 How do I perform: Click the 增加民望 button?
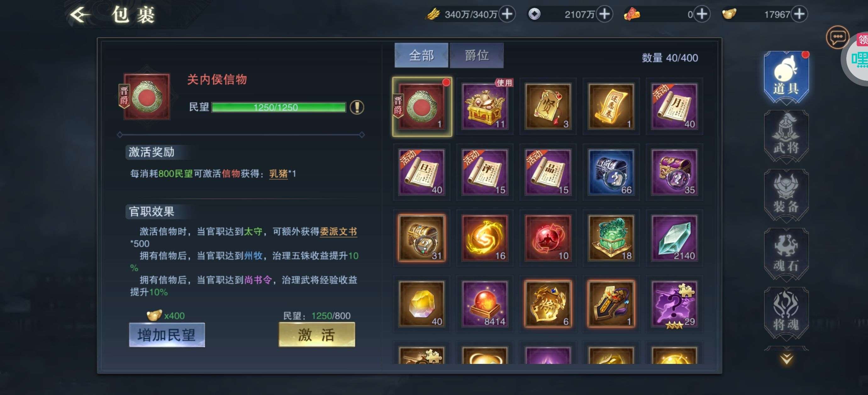point(167,335)
